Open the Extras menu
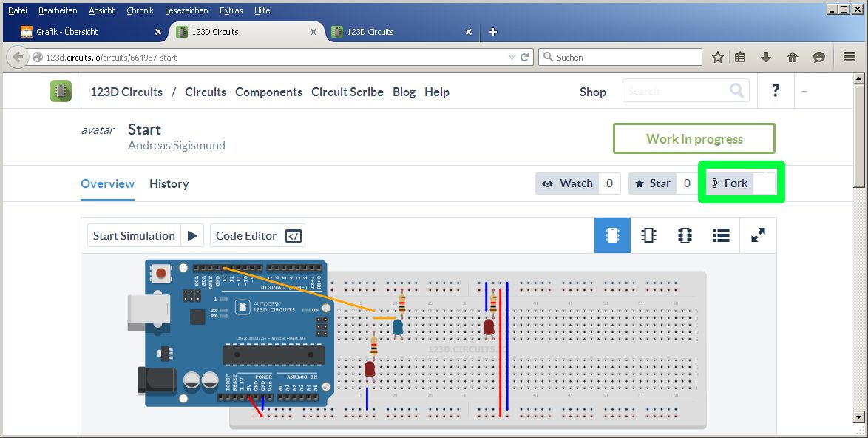The height and width of the screenshot is (438, 868). pos(231,10)
